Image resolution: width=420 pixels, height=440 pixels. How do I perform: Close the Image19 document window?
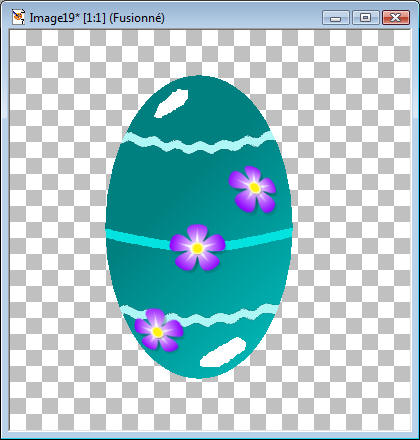click(x=396, y=17)
